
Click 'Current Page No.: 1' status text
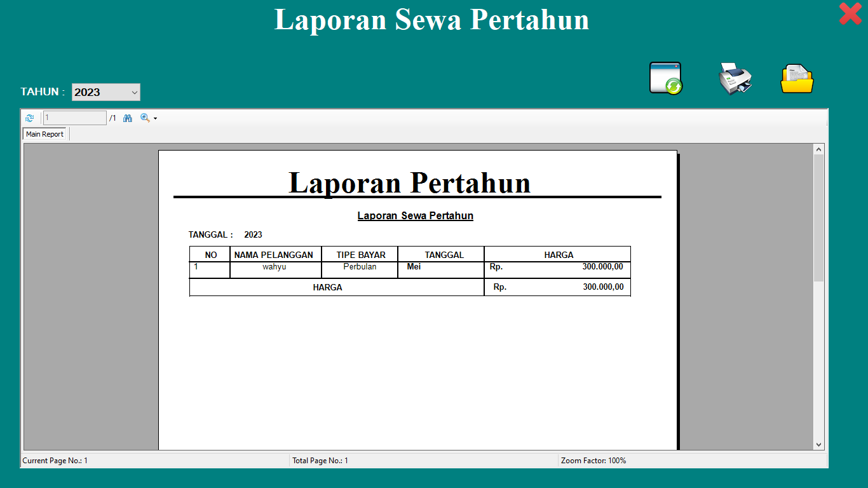click(x=55, y=461)
